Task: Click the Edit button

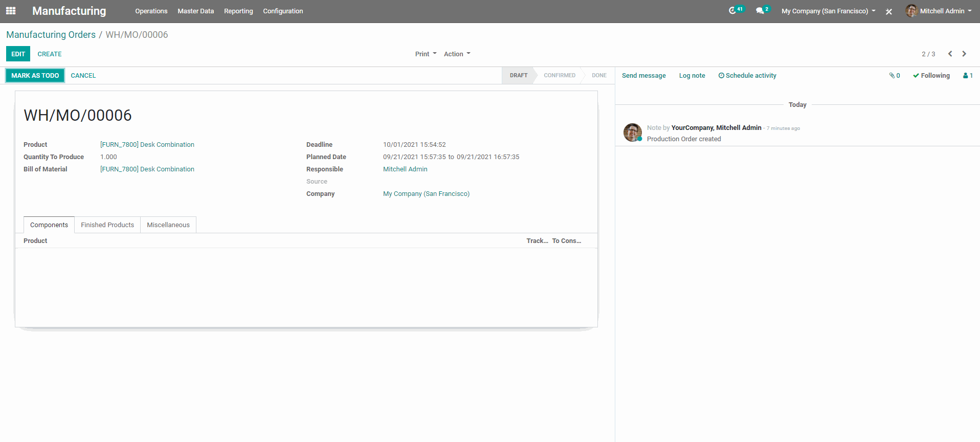Action: click(18, 54)
